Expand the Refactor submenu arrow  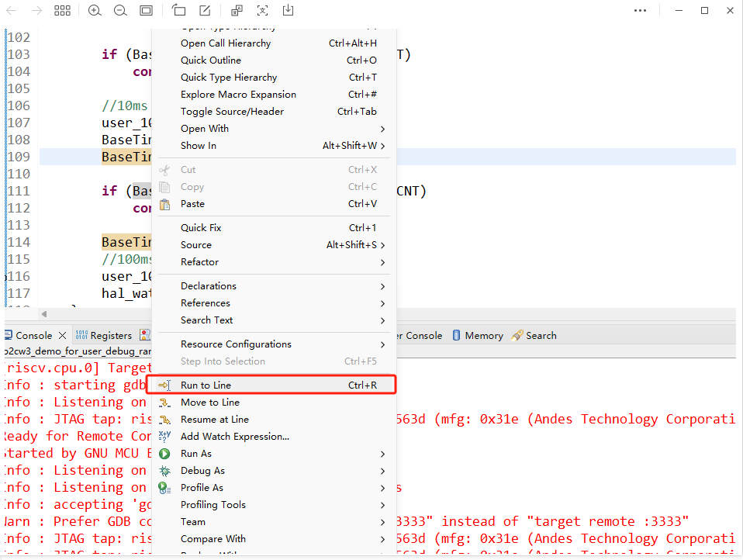coord(383,262)
